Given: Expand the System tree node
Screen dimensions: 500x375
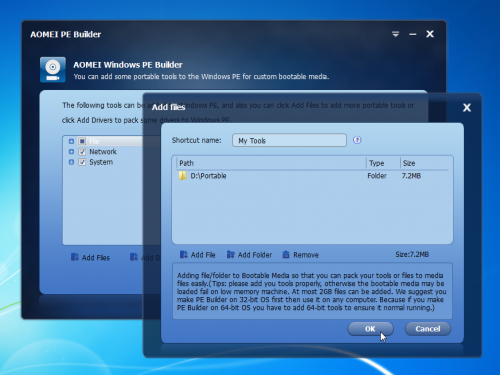Looking at the screenshot, I should (x=71, y=162).
